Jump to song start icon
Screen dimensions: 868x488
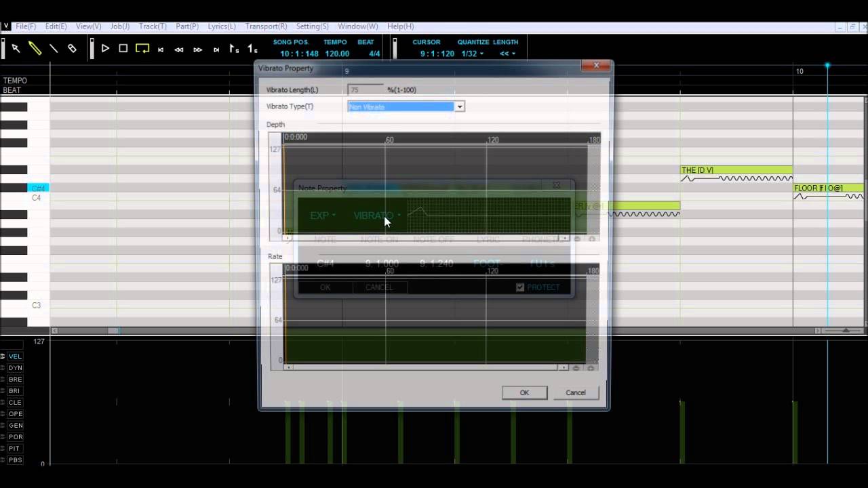pos(161,49)
